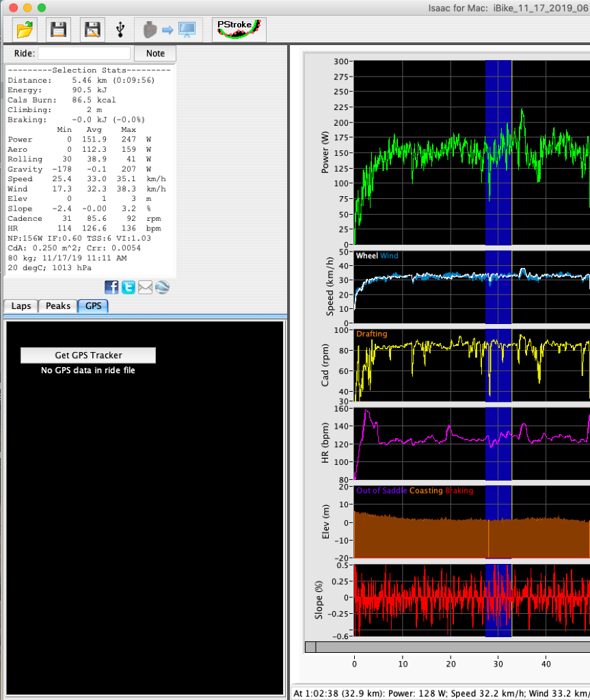
Task: Save the ride using floppy disk icon
Action: pos(59,29)
